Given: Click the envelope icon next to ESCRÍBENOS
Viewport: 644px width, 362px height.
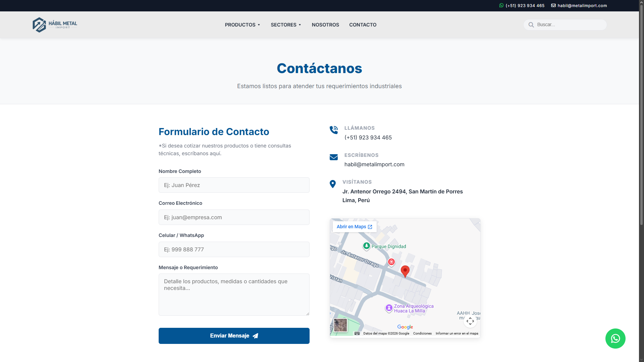Looking at the screenshot, I should 334,157.
